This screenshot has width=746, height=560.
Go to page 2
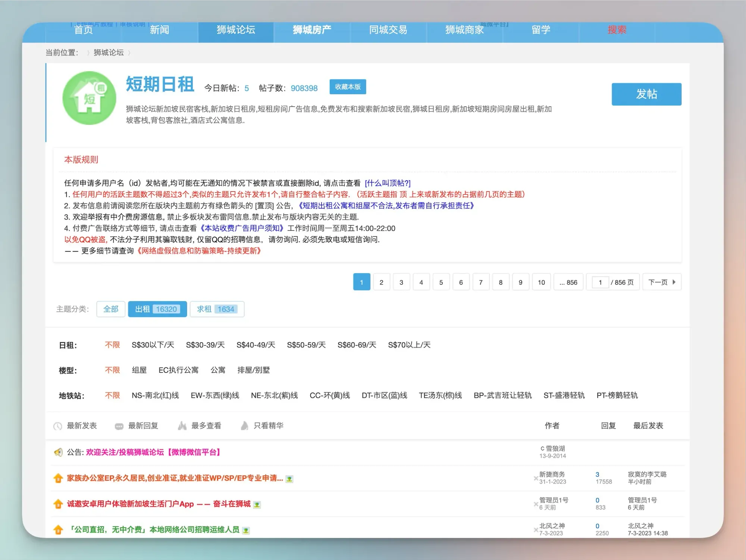[381, 282]
